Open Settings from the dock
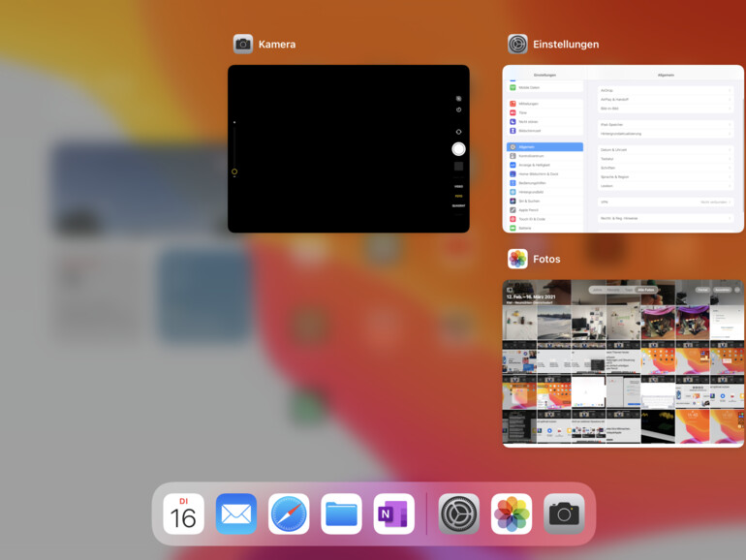 458,513
